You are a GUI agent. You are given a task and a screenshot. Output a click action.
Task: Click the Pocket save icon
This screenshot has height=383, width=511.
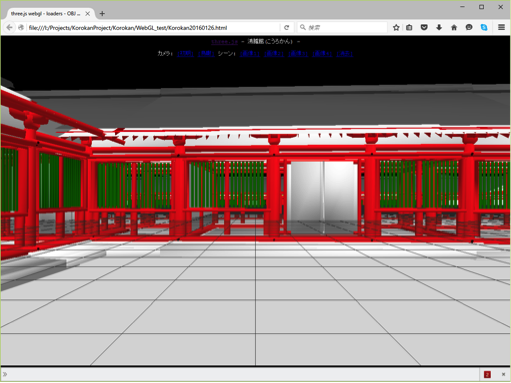[424, 27]
